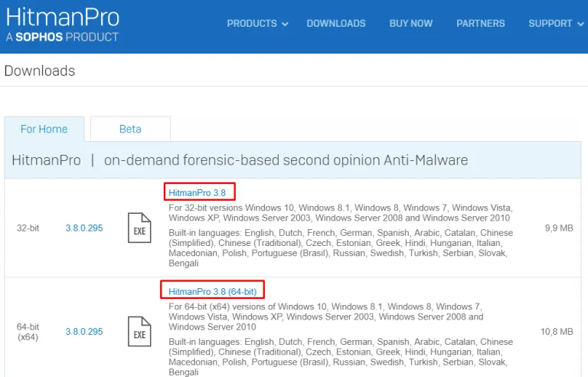The height and width of the screenshot is (377, 588).
Task: Click the 9,9 MB file size
Action: point(559,228)
